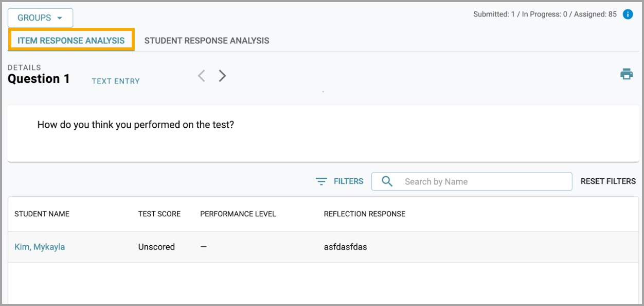Click the Reset Filters button

[608, 181]
